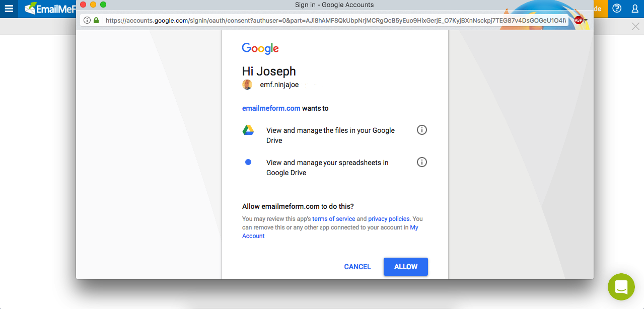644x309 pixels.
Task: Click into the accounts.google.com address bar
Action: 336,21
